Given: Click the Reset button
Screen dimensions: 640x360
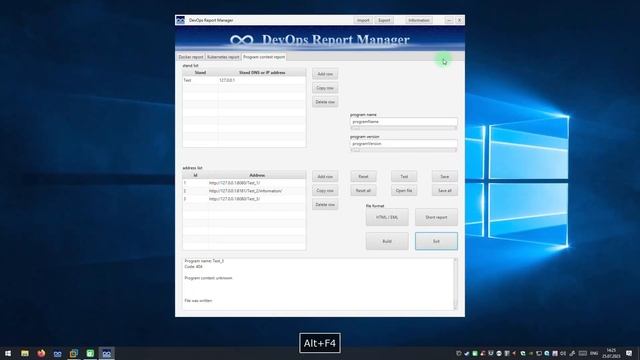Looking at the screenshot, I should click(x=363, y=176).
